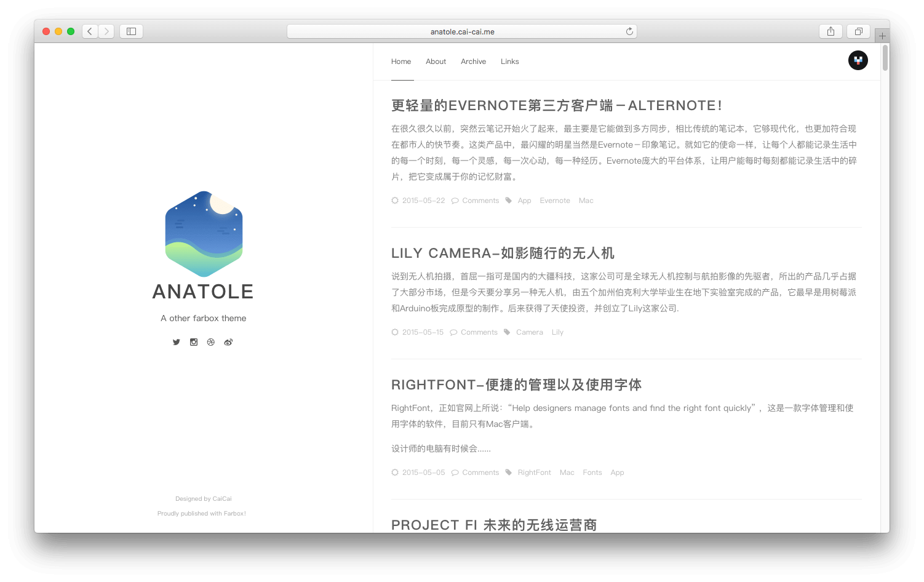Open the Links navigation item

point(509,62)
